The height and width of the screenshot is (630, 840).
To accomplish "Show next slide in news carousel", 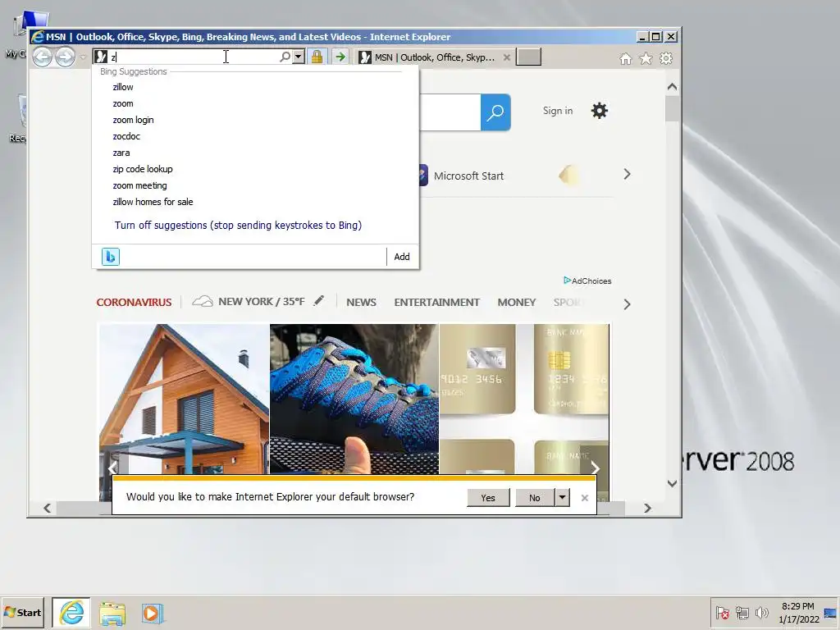I will pyautogui.click(x=596, y=468).
